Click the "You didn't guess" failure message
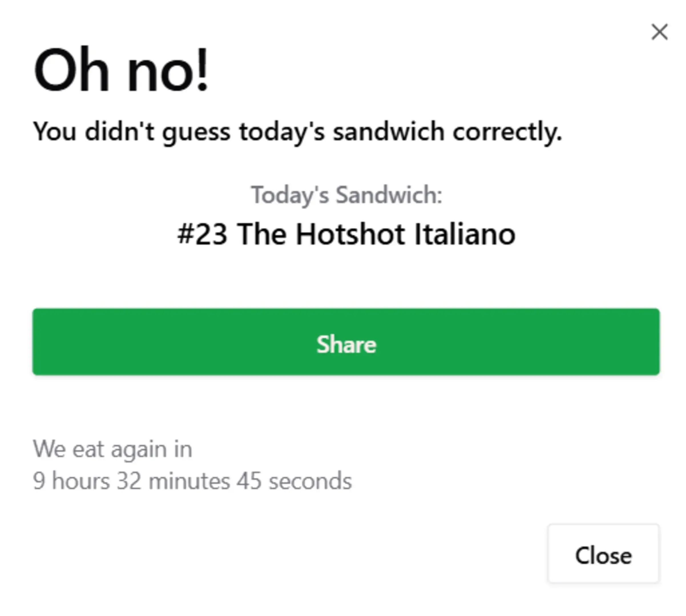This screenshot has width=686, height=616. tap(297, 132)
